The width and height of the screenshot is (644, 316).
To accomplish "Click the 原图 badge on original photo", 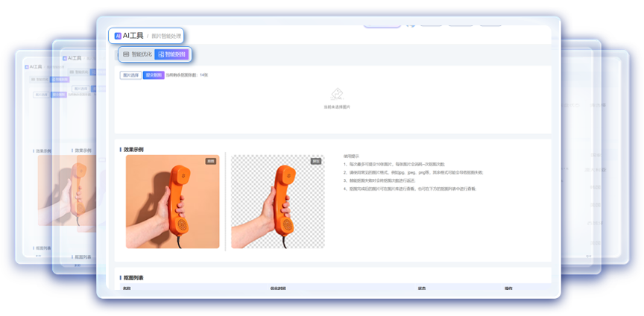I will (x=211, y=161).
